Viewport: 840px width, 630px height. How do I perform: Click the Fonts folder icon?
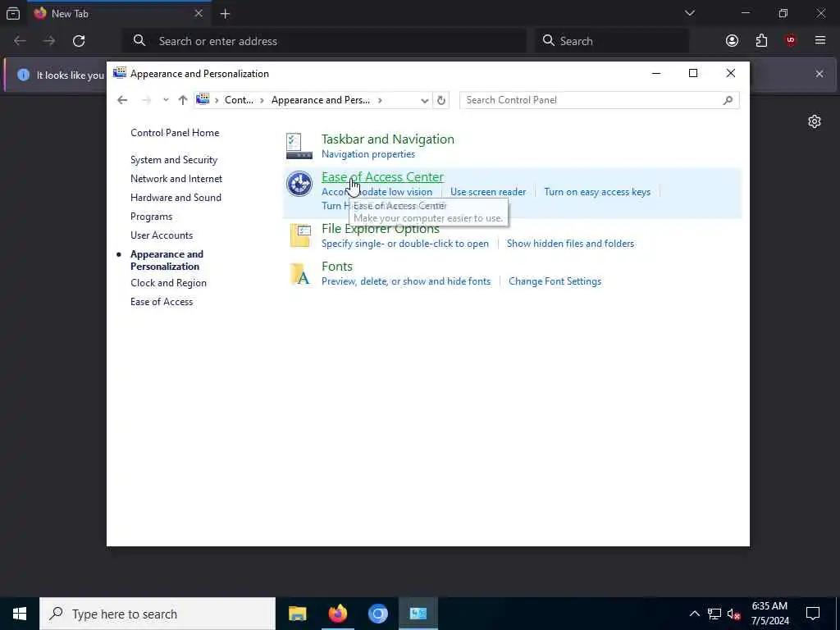coord(300,273)
